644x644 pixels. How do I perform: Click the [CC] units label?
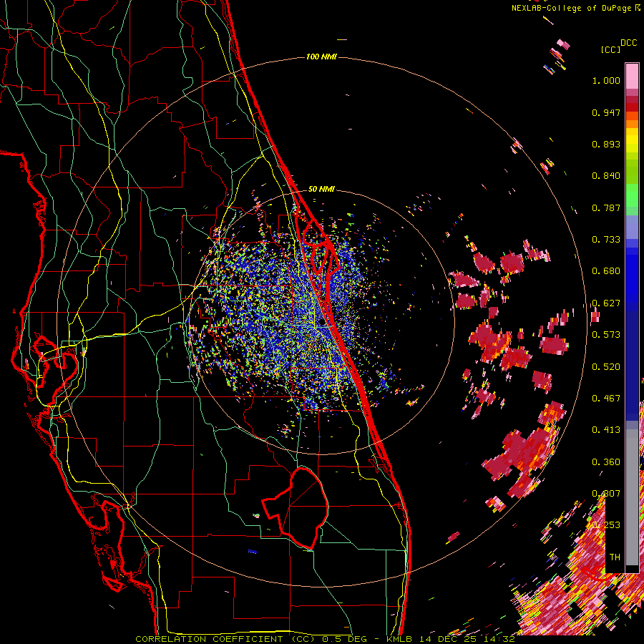[x=610, y=49]
